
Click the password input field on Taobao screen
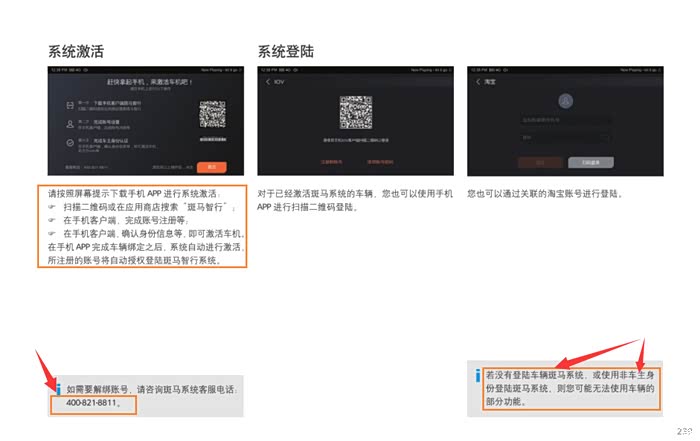point(566,137)
